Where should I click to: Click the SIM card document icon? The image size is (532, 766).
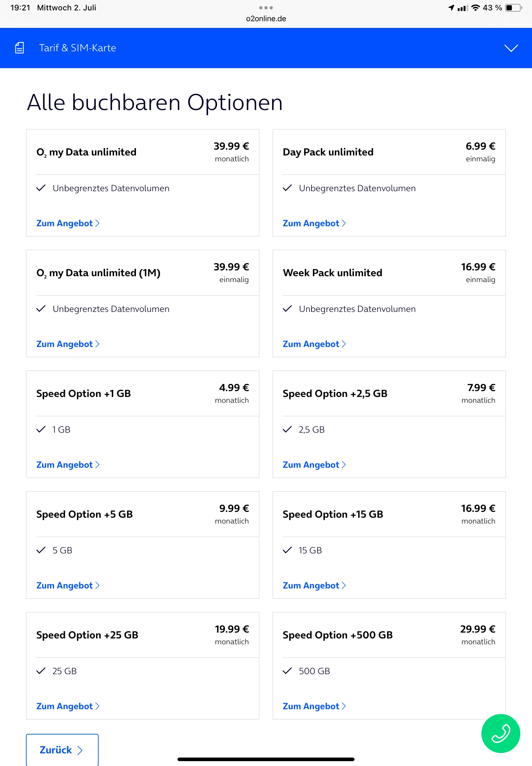20,48
